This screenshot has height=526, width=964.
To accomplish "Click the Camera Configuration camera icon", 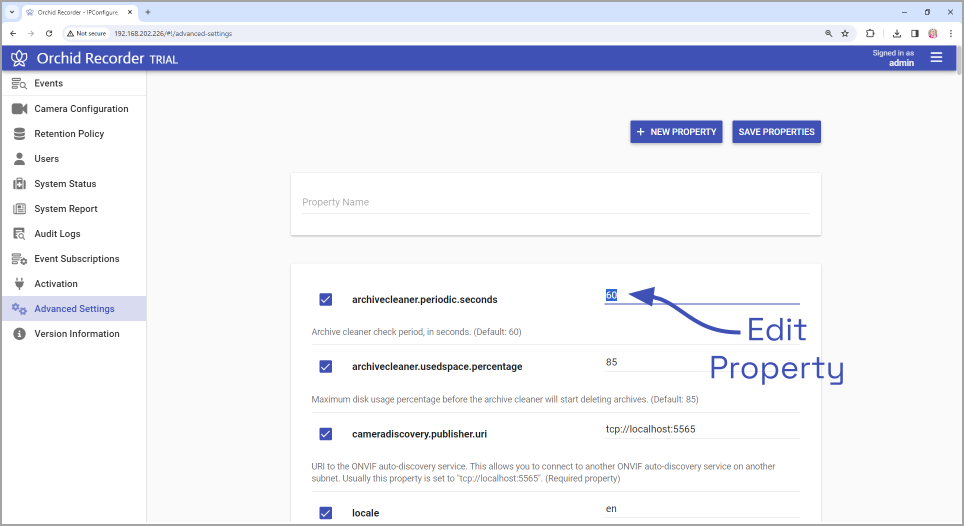I will (19, 109).
